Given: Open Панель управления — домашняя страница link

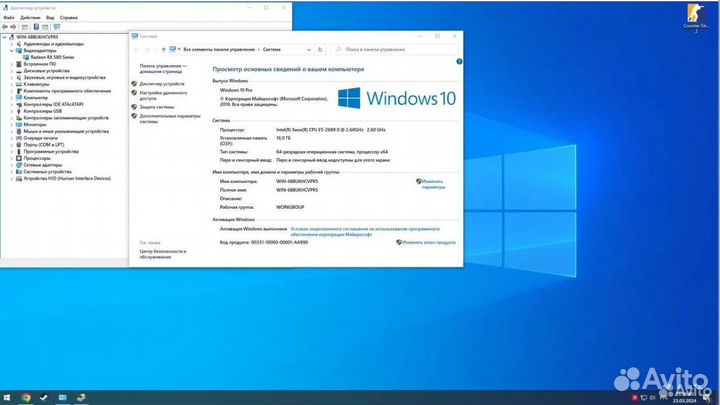Looking at the screenshot, I should 163,69.
